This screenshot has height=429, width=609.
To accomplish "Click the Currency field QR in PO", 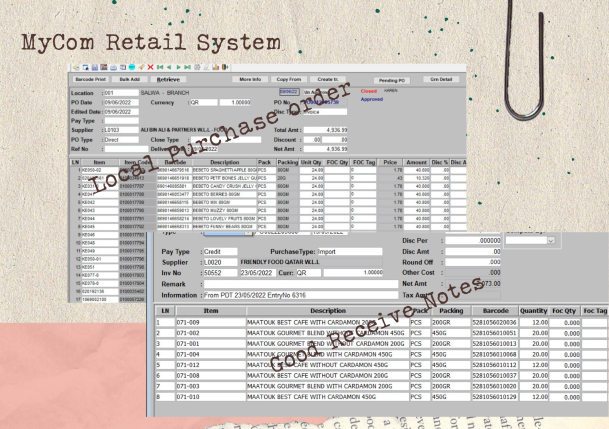I will coord(204,102).
